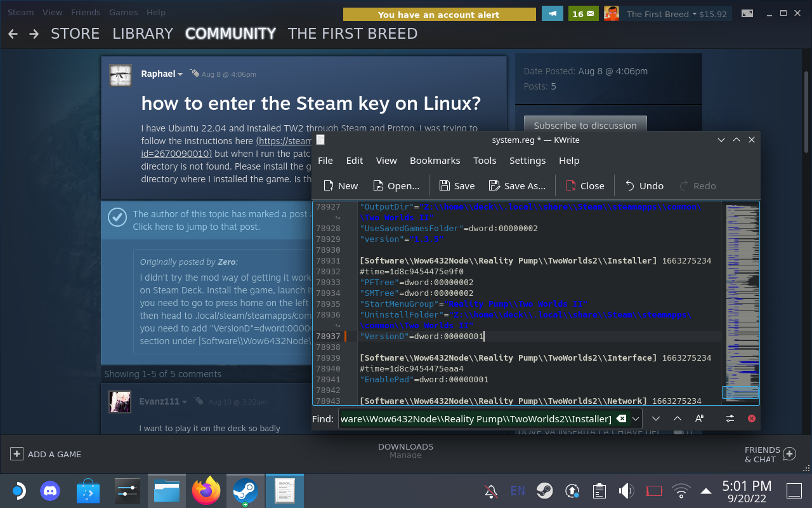The image size is (812, 508).
Task: Open the Bookmarks menu in KWrite
Action: click(x=435, y=161)
